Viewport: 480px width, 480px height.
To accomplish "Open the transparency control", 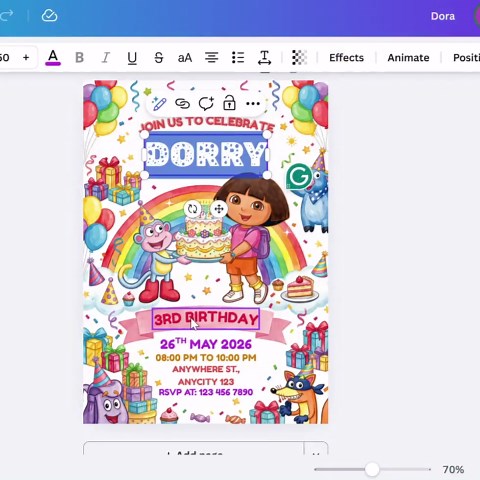I will pyautogui.click(x=299, y=58).
